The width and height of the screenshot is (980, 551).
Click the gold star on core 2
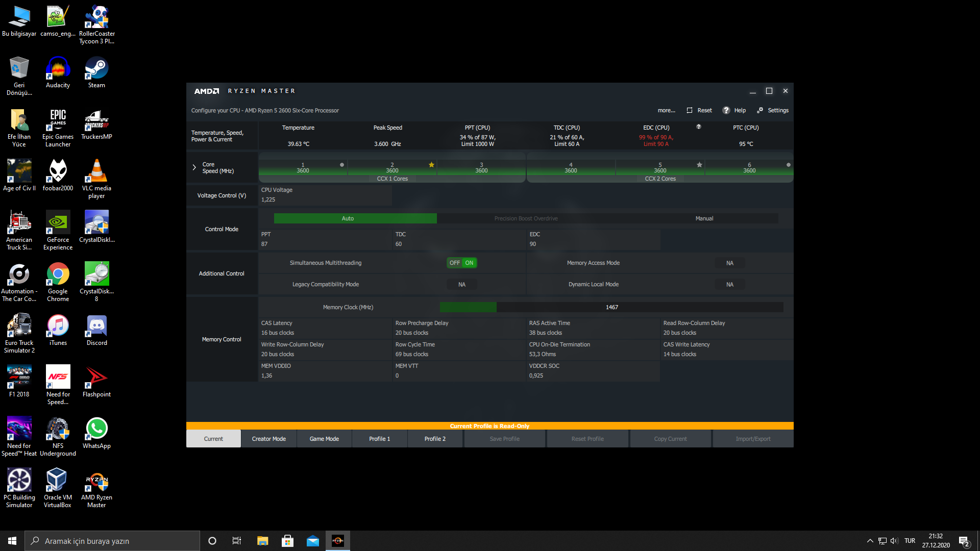pos(431,165)
